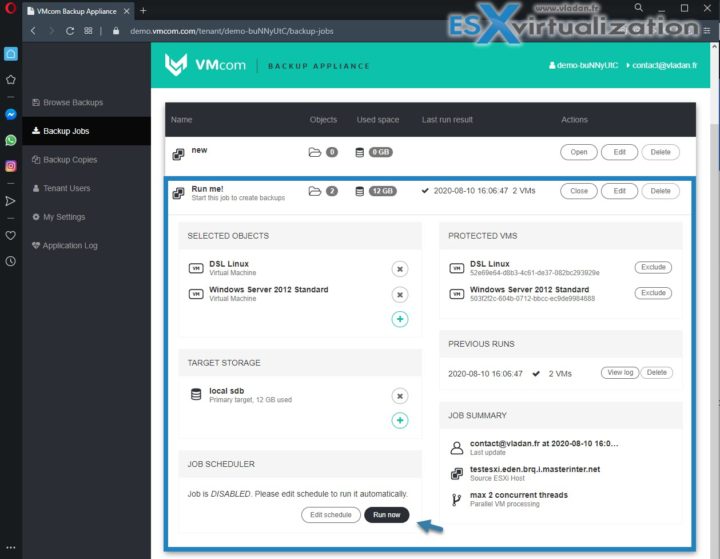Viewport: 720px width, 559px height.
Task: Edit the 'new' backup job
Action: click(x=619, y=152)
